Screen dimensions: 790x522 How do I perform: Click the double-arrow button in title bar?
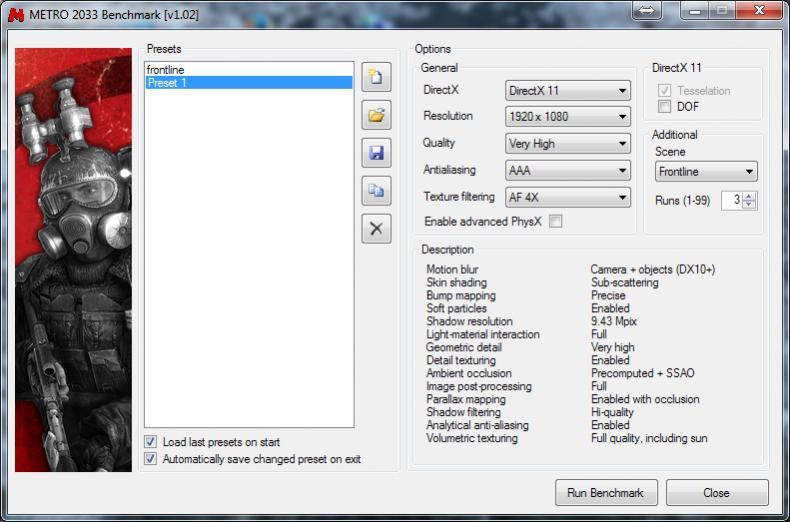[x=646, y=11]
